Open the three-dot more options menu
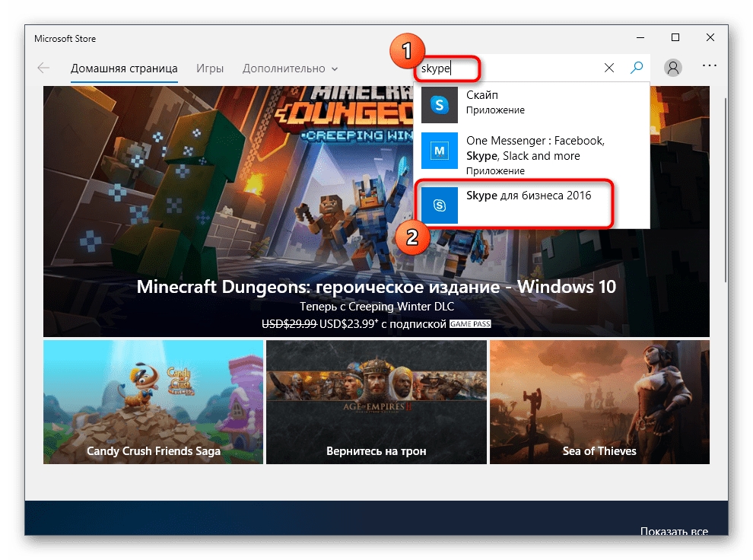The width and height of the screenshot is (753, 560). (710, 66)
